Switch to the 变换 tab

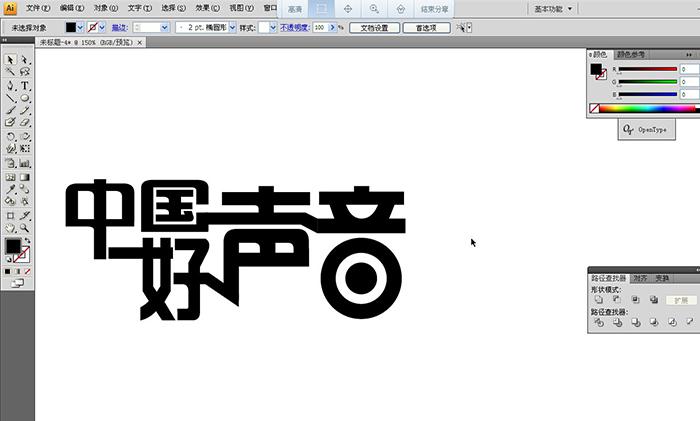click(662, 278)
